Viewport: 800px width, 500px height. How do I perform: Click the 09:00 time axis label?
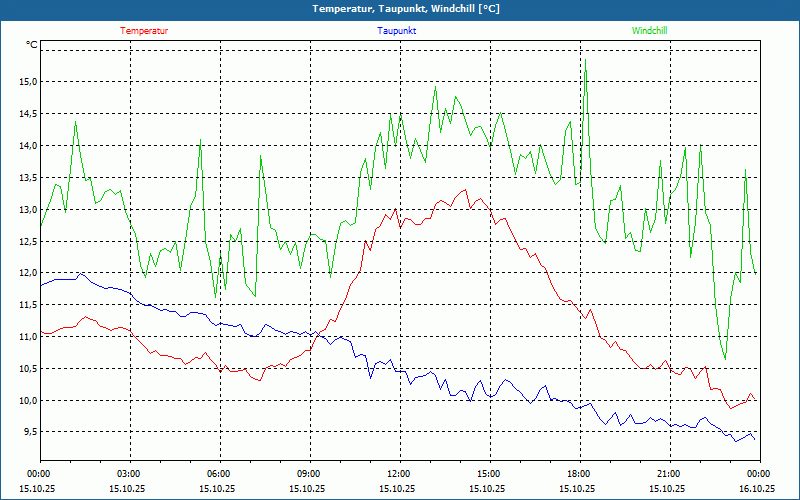tap(309, 474)
